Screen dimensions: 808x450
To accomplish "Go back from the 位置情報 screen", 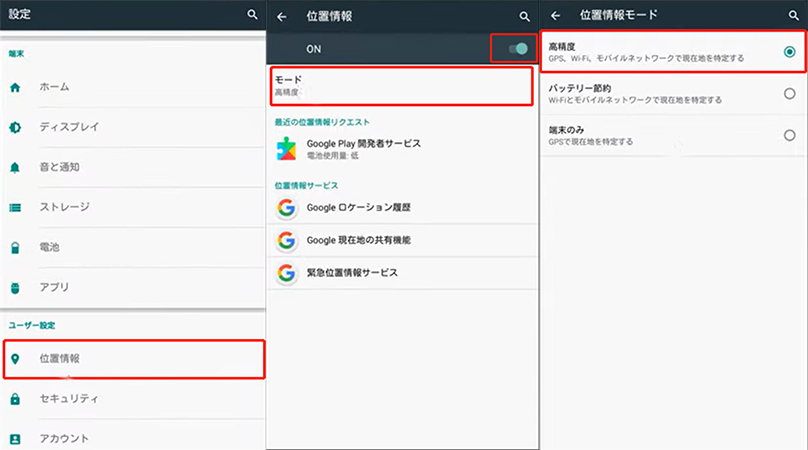I will click(282, 17).
